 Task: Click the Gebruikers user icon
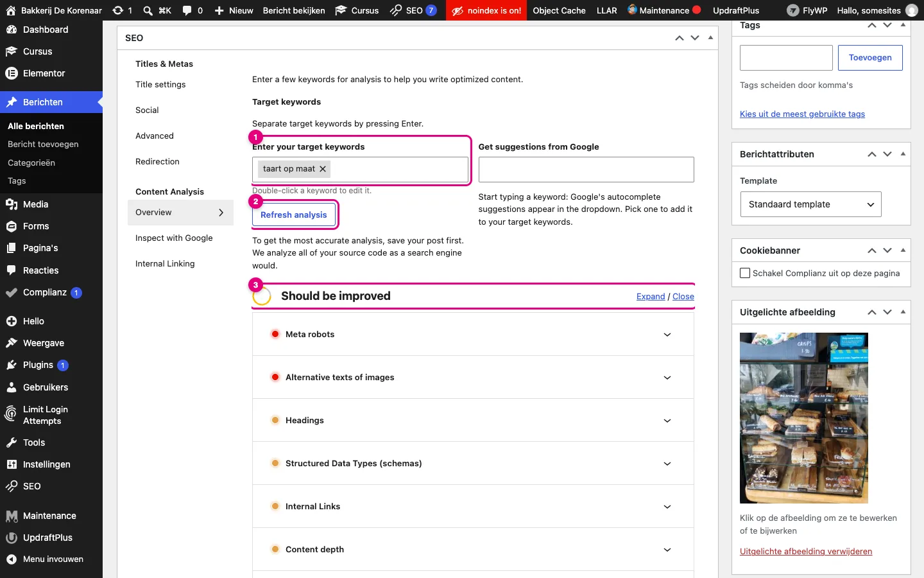[11, 387]
